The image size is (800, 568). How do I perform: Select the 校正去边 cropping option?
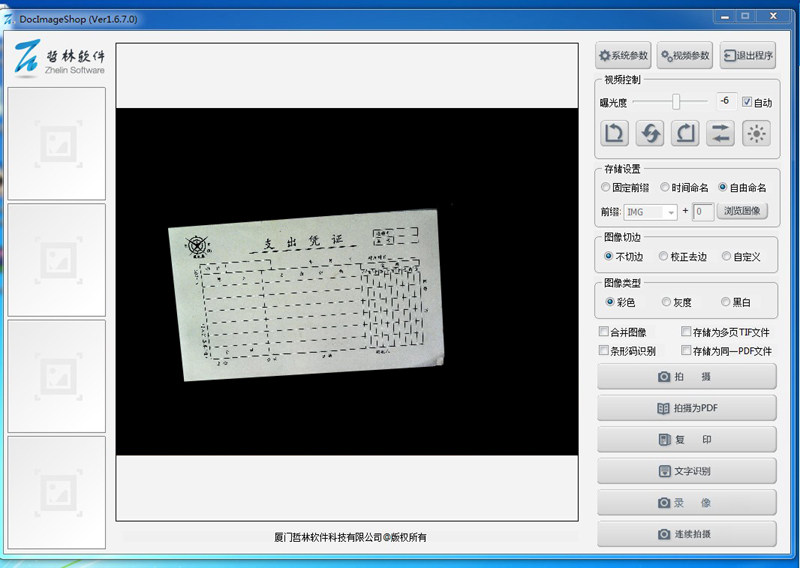[x=663, y=256]
